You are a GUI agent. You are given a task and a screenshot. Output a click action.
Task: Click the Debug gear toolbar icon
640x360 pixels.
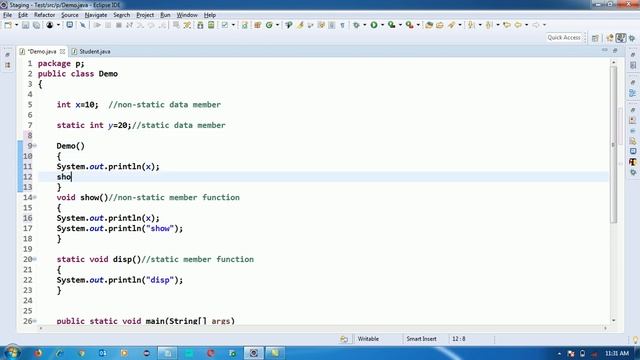click(356, 25)
